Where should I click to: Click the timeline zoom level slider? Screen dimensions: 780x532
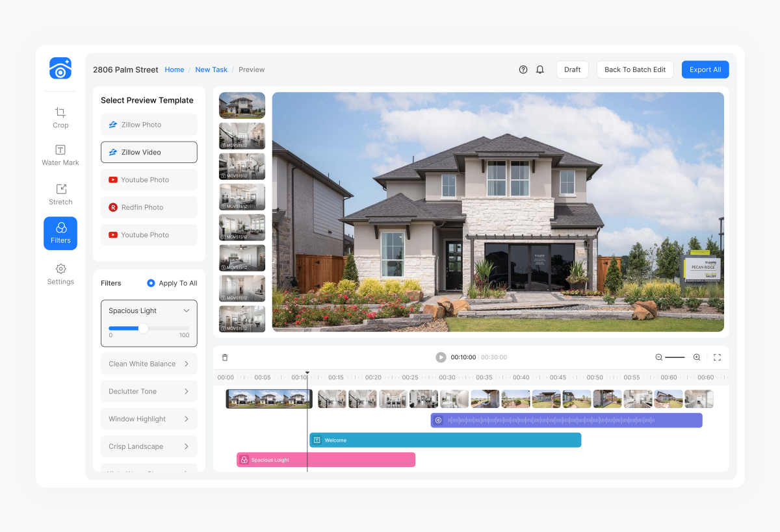click(675, 357)
